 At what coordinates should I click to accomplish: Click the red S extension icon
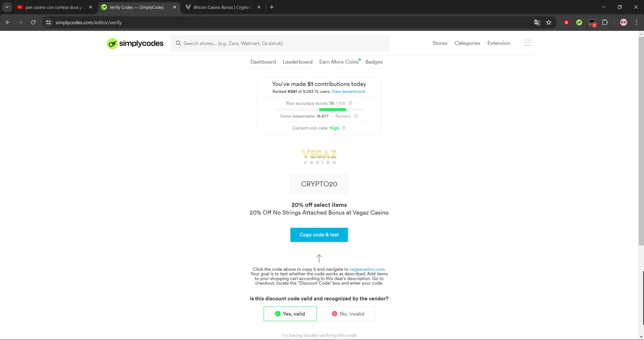566,22
